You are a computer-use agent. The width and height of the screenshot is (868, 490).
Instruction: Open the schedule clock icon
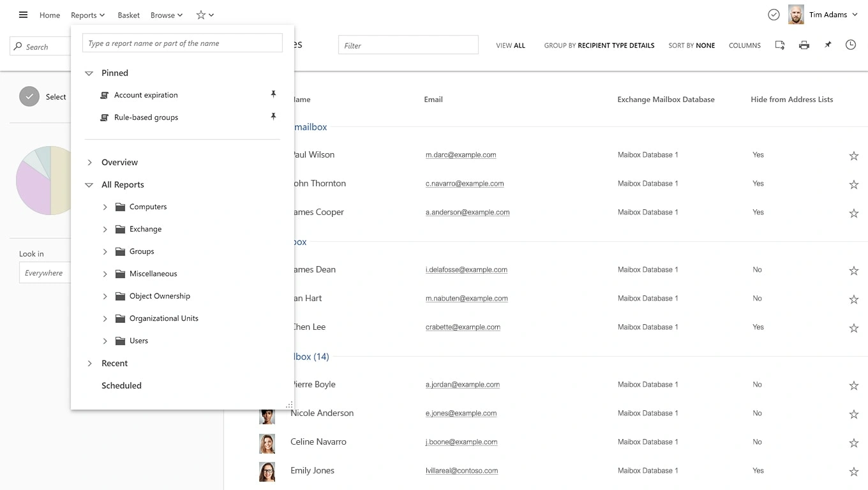850,45
